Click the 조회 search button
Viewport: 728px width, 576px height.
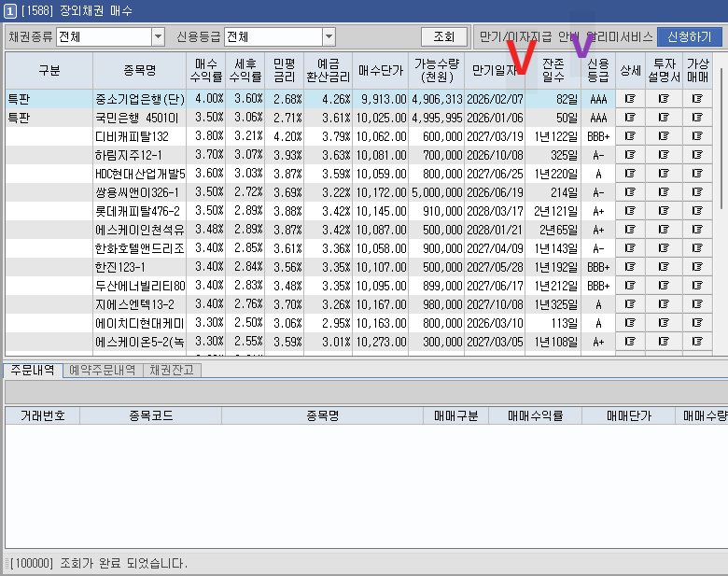(x=444, y=36)
